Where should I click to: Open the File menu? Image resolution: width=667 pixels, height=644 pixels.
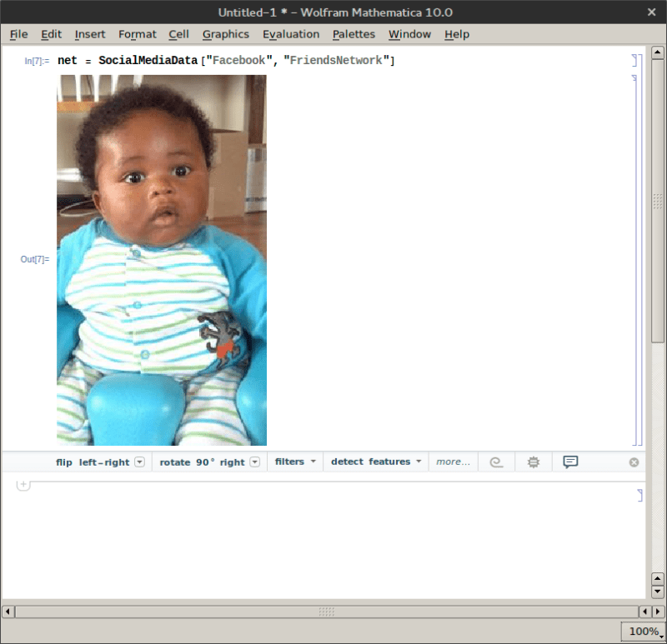pos(18,34)
